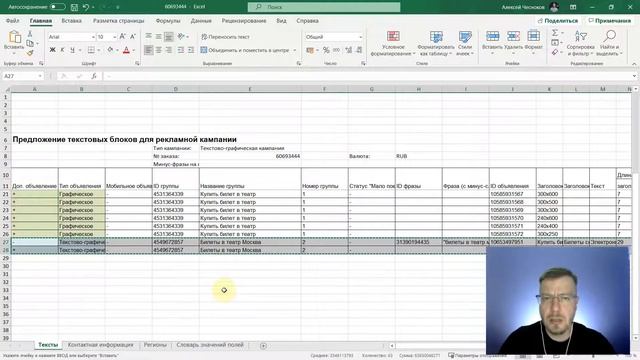Click the accounting currency format icon
This screenshot has height=360, width=640.
(x=310, y=50)
